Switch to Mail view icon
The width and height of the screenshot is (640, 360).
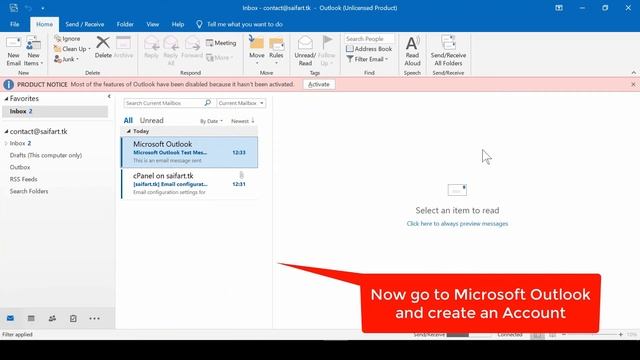11,318
